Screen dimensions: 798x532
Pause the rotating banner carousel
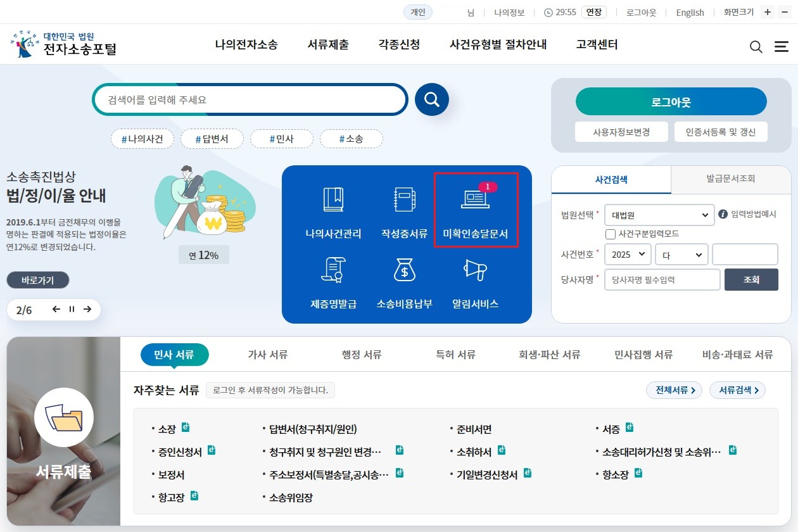[x=72, y=310]
